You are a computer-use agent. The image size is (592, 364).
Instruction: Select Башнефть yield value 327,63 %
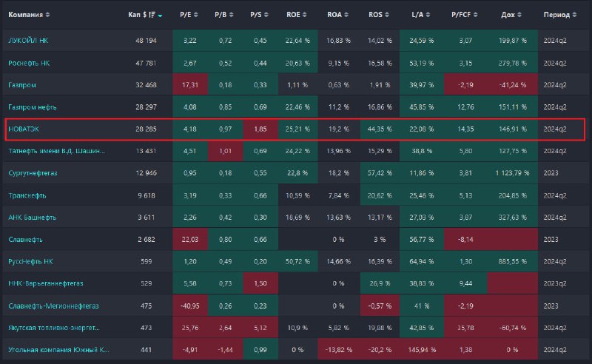coord(512,218)
